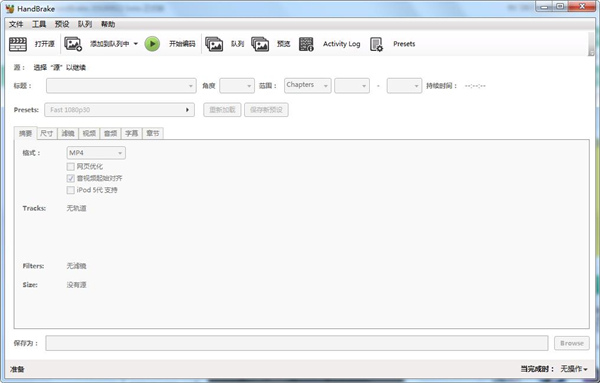Switch to the 视频 video tab
600x383 pixels.
89,133
